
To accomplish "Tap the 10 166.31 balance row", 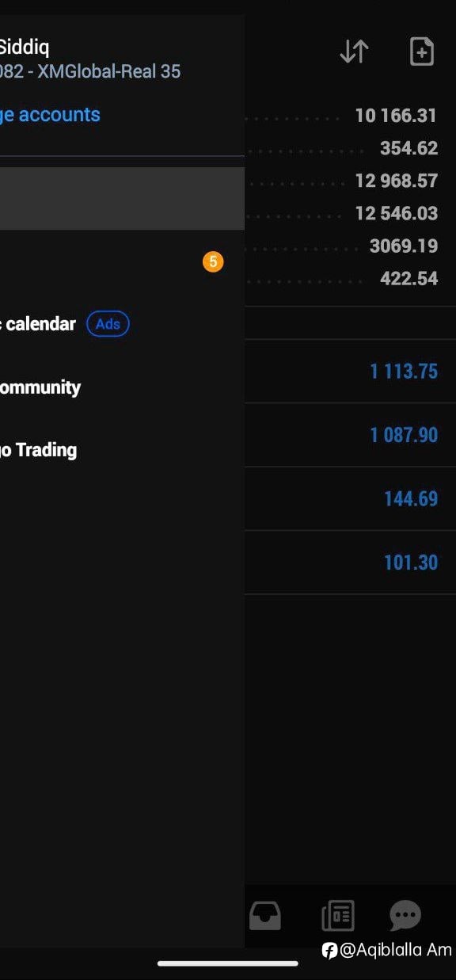I will (350, 116).
